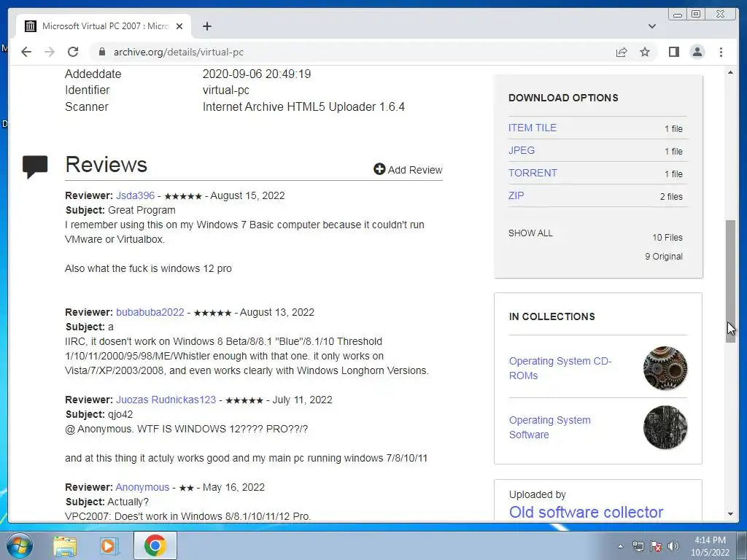
Task: Click the 9 Original count text
Action: (664, 257)
